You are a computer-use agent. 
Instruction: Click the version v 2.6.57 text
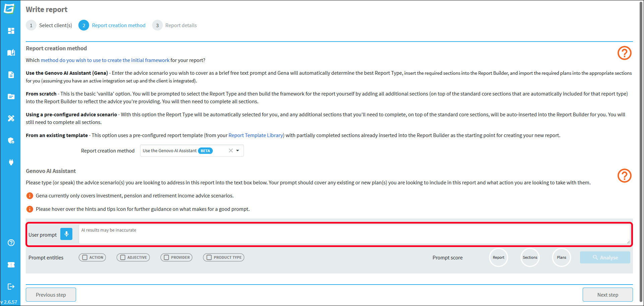(9, 302)
